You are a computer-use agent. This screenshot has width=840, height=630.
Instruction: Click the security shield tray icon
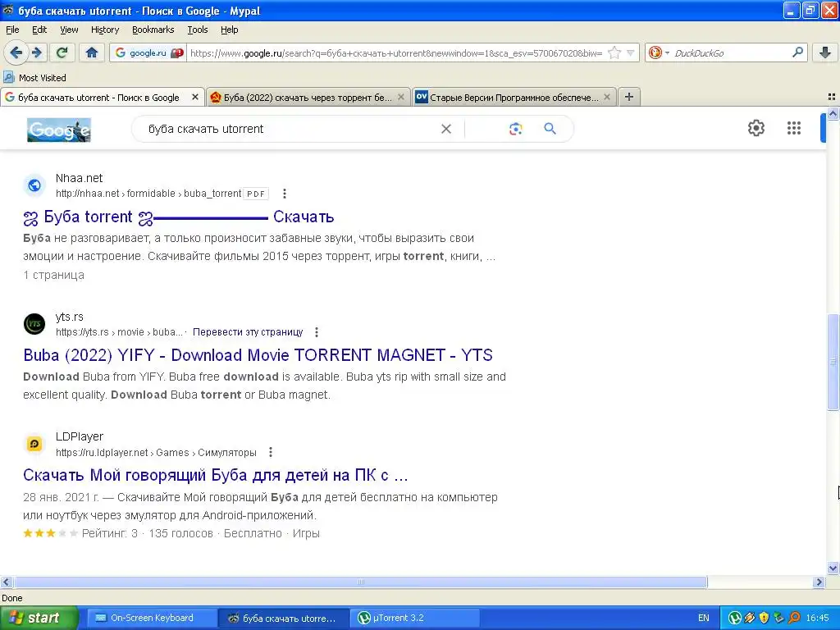click(x=765, y=618)
